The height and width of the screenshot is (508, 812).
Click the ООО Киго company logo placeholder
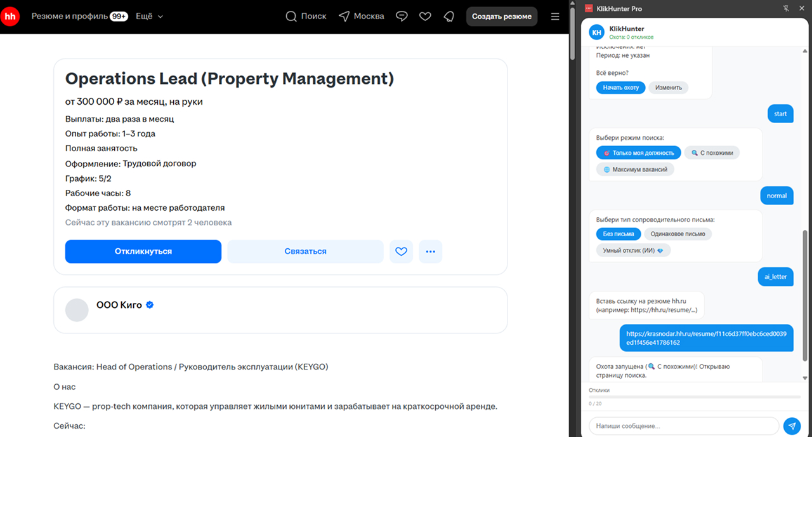[77, 310]
